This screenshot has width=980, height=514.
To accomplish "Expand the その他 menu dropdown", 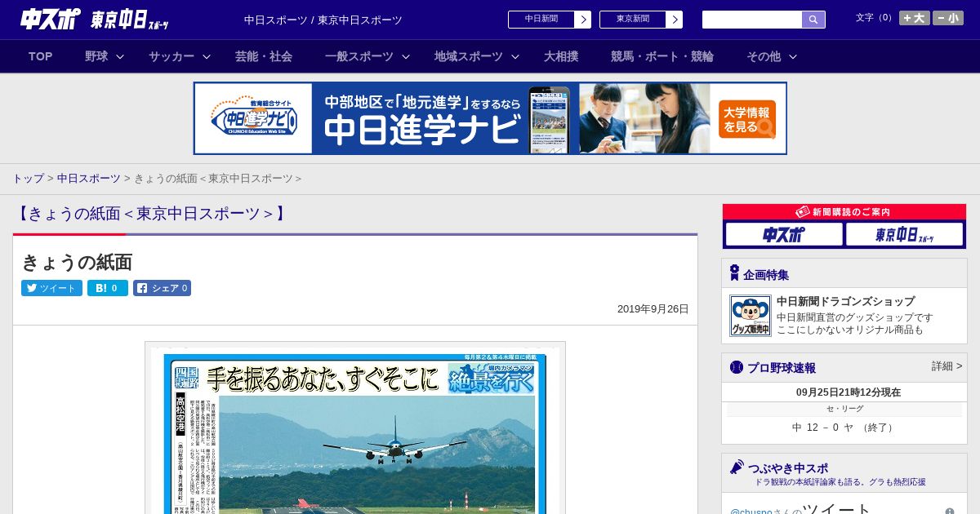I will [793, 56].
